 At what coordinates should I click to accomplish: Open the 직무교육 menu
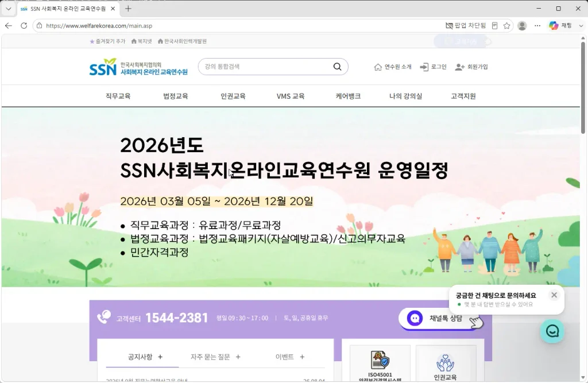coord(118,96)
